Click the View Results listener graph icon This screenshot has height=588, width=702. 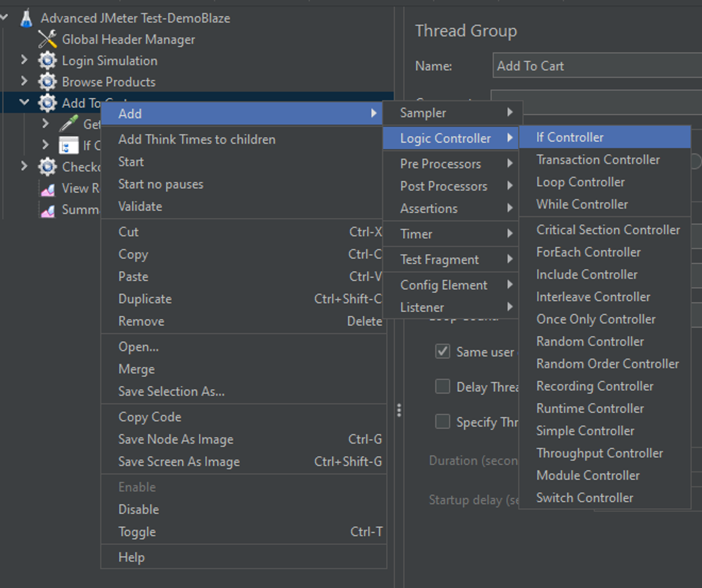(x=48, y=189)
